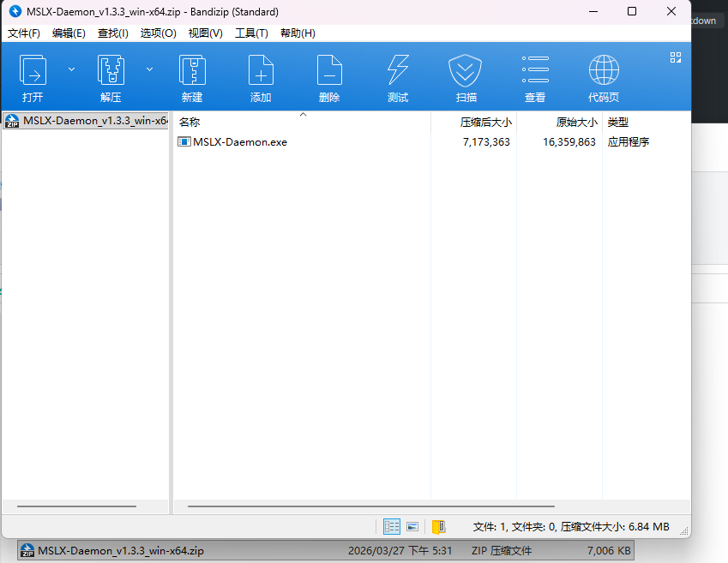Open the 文件(F) menu
The width and height of the screenshot is (728, 563).
point(24,33)
